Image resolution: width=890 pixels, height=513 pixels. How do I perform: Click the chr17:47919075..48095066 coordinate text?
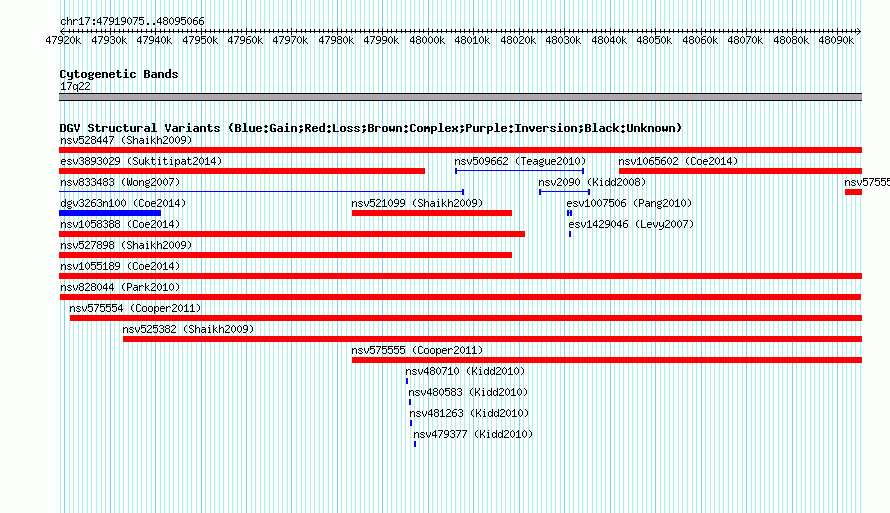(x=132, y=21)
